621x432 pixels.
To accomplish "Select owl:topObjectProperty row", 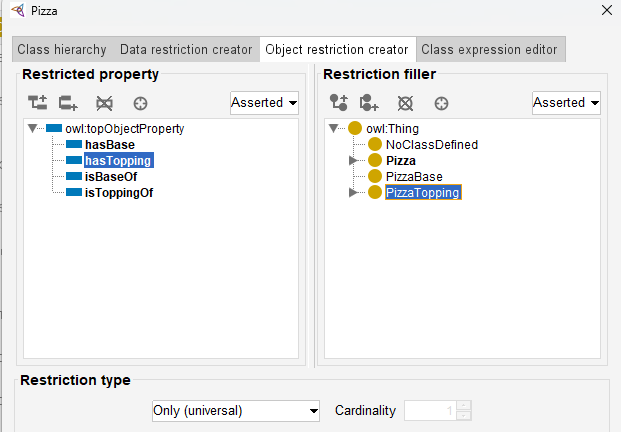I will coord(125,128).
